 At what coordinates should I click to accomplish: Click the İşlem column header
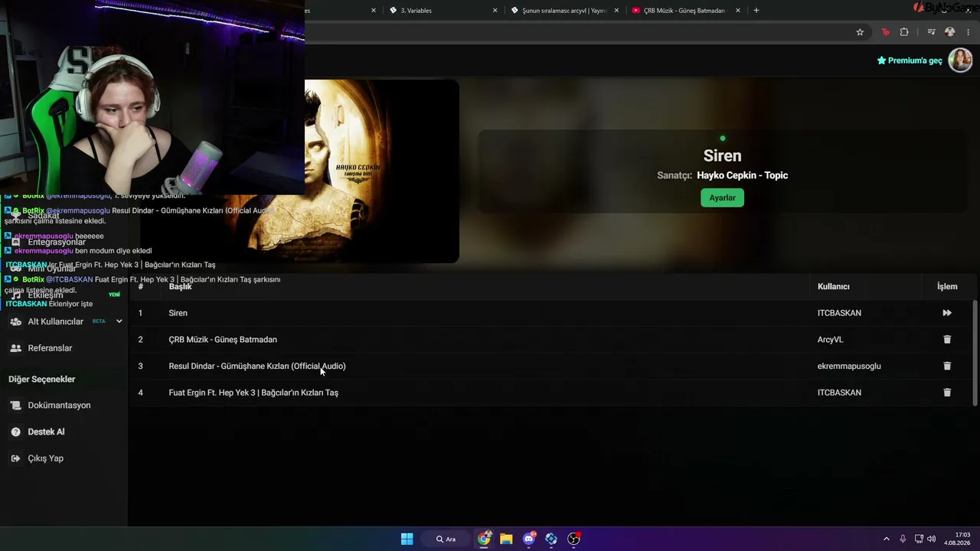947,286
